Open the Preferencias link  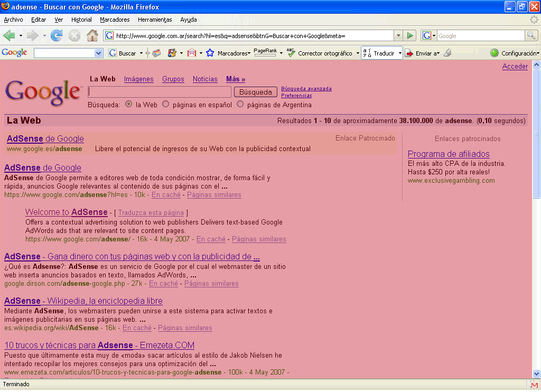click(x=296, y=96)
